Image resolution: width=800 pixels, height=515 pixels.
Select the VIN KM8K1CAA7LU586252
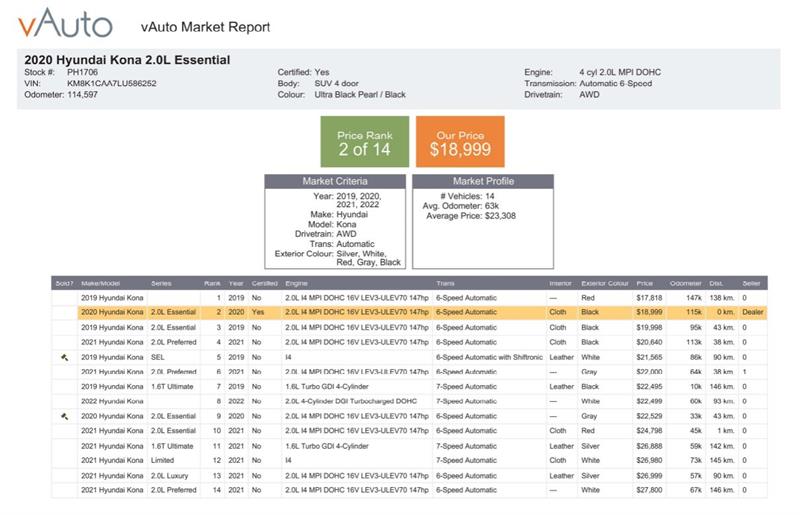(112, 83)
